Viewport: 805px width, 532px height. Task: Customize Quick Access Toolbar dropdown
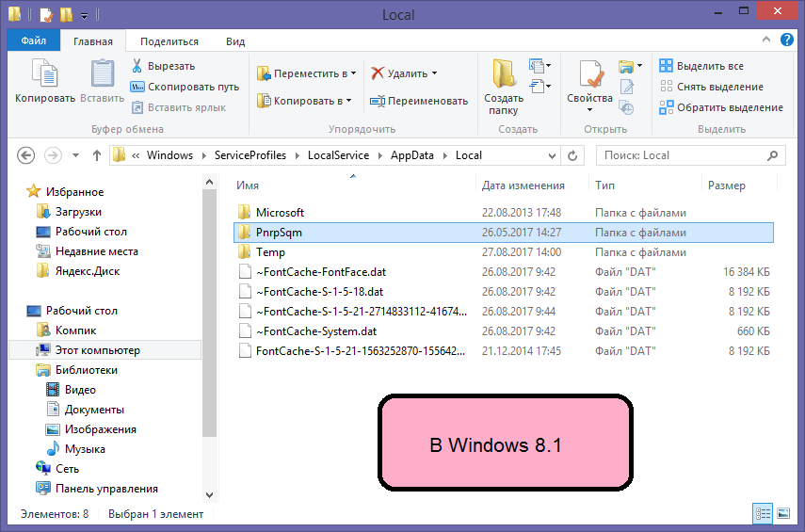(x=84, y=15)
